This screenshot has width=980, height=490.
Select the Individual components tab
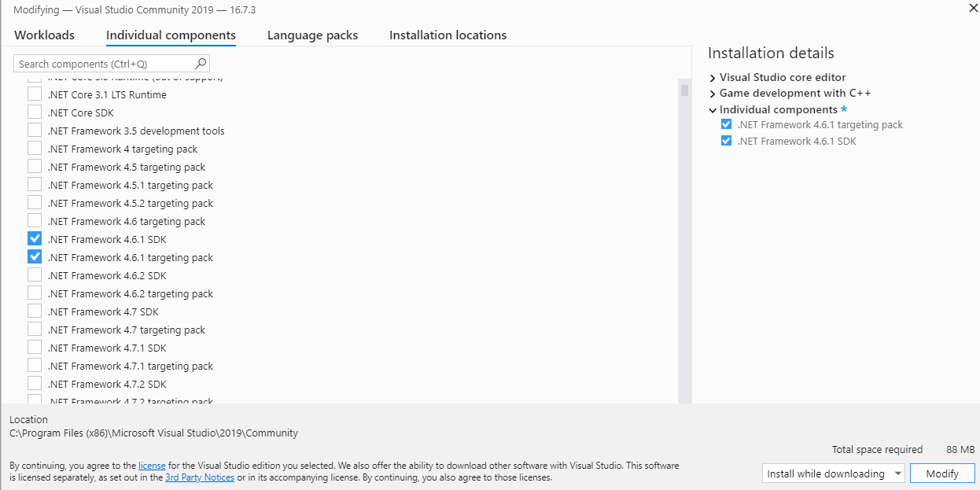point(171,35)
